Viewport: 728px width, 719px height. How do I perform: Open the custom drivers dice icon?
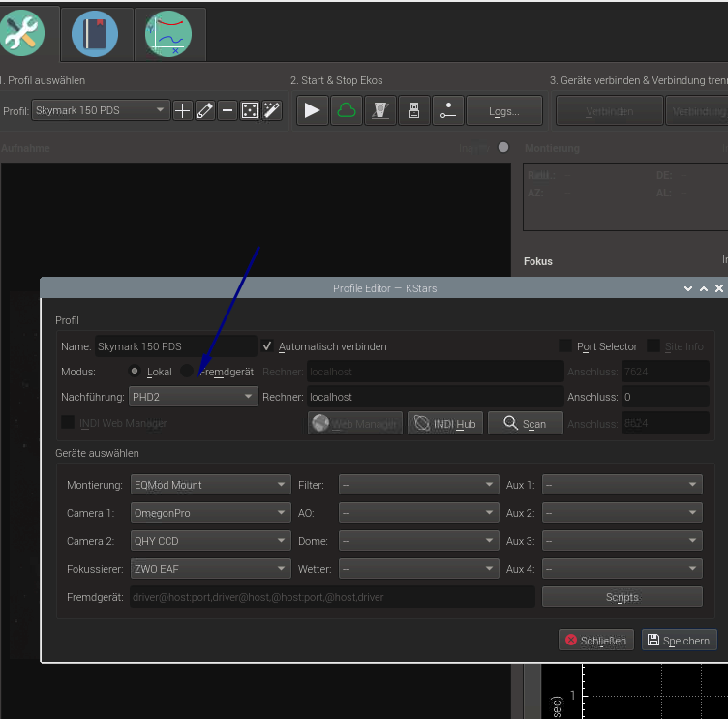250,110
